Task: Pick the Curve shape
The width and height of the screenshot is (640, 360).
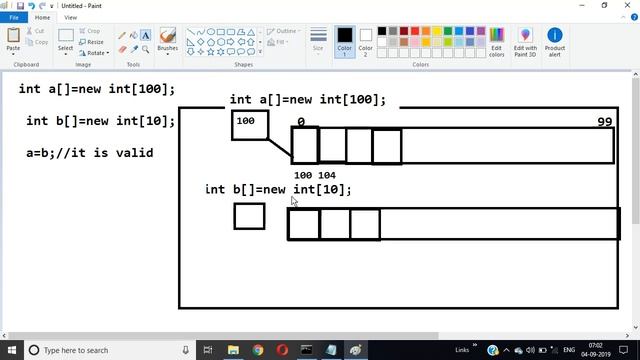Action: click(x=200, y=32)
